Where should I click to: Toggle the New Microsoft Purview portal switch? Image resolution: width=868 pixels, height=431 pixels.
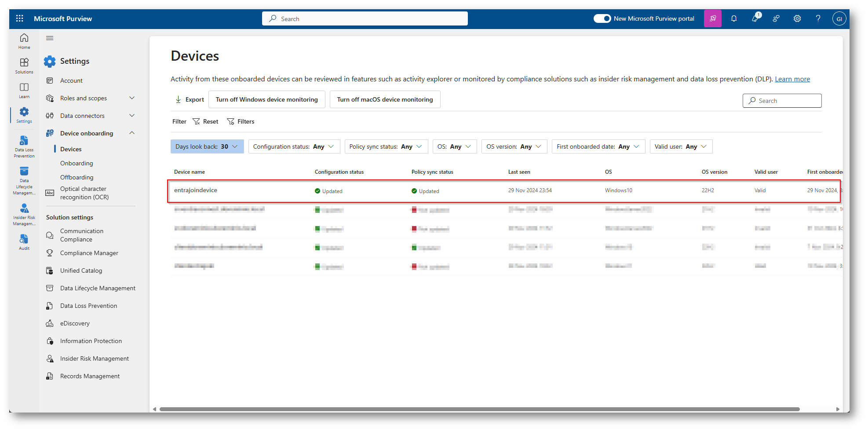[602, 18]
